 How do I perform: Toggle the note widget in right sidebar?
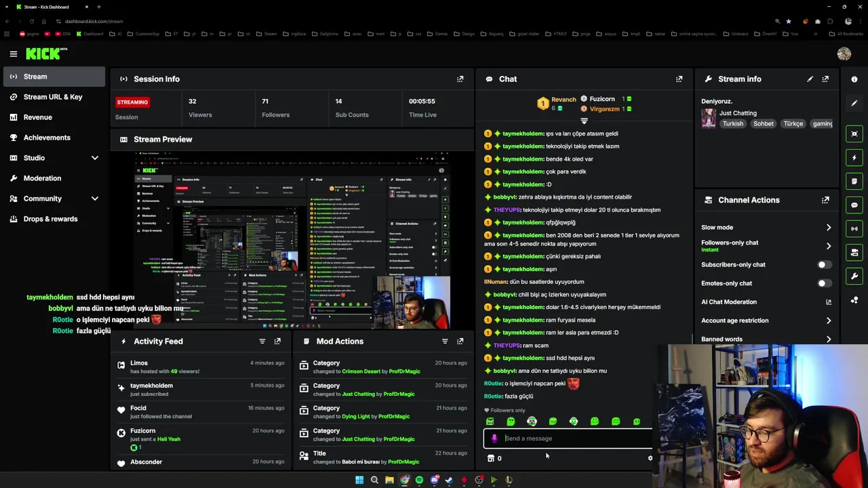pyautogui.click(x=854, y=181)
